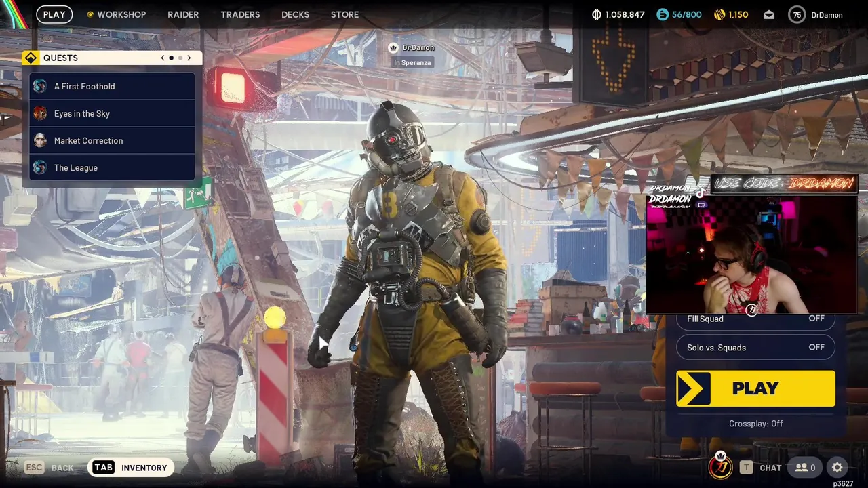Click the Crossplay: Off setting
This screenshot has width=868, height=488.
755,424
